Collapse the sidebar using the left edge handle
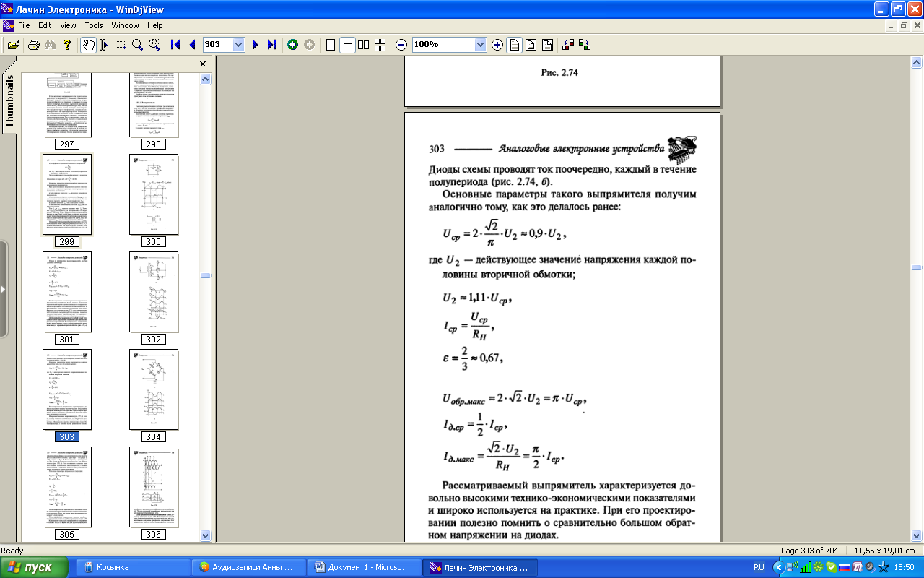 click(x=3, y=289)
